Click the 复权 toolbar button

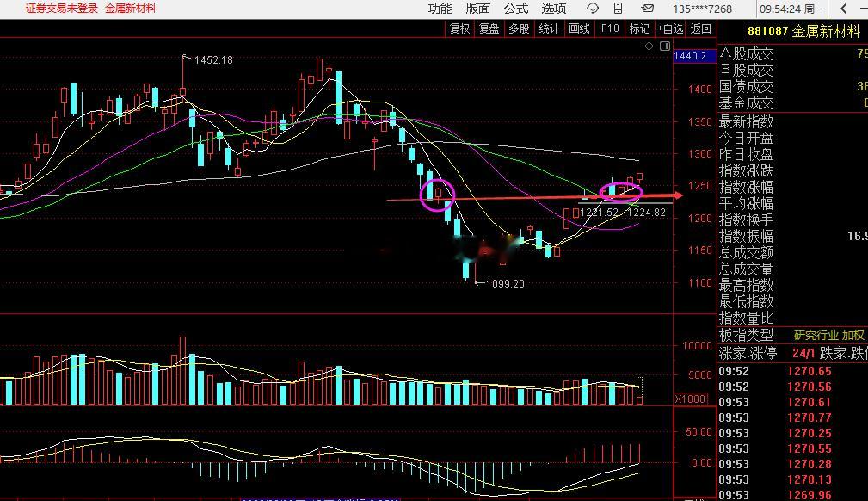tap(459, 28)
